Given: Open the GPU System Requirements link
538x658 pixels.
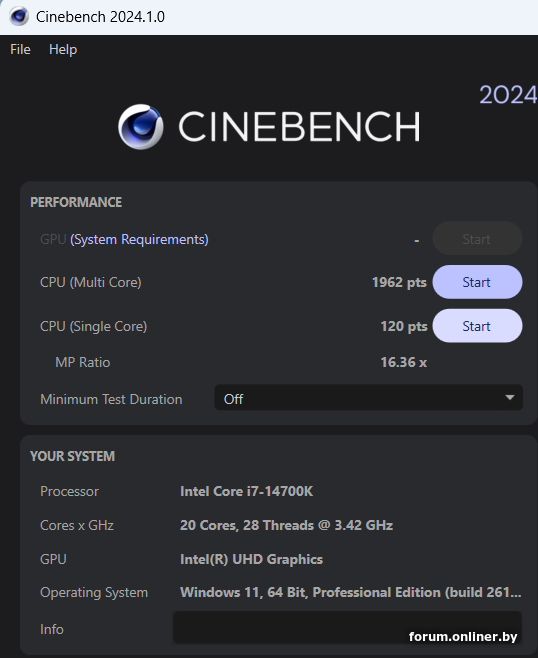Looking at the screenshot, I should tap(139, 240).
